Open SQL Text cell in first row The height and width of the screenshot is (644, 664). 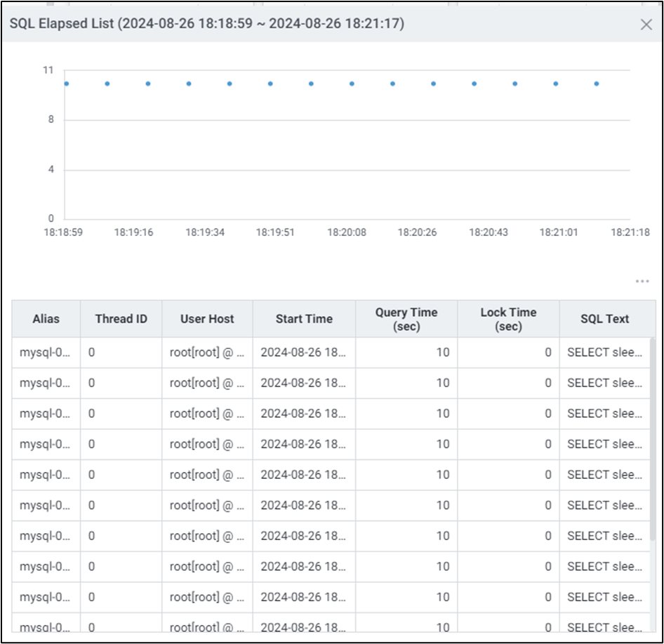pyautogui.click(x=604, y=353)
